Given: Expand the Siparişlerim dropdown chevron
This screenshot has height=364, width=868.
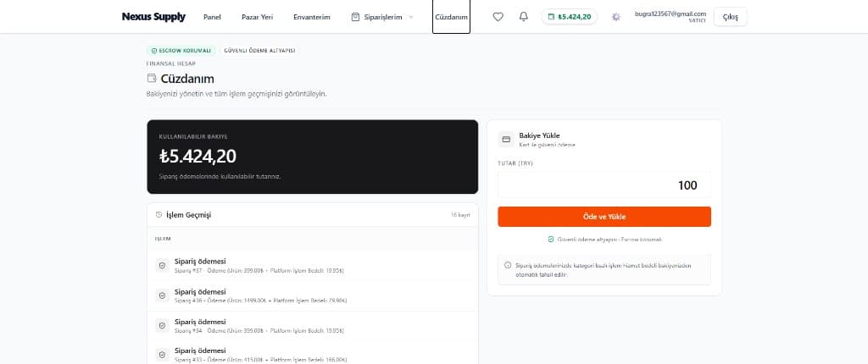Looking at the screenshot, I should [411, 17].
